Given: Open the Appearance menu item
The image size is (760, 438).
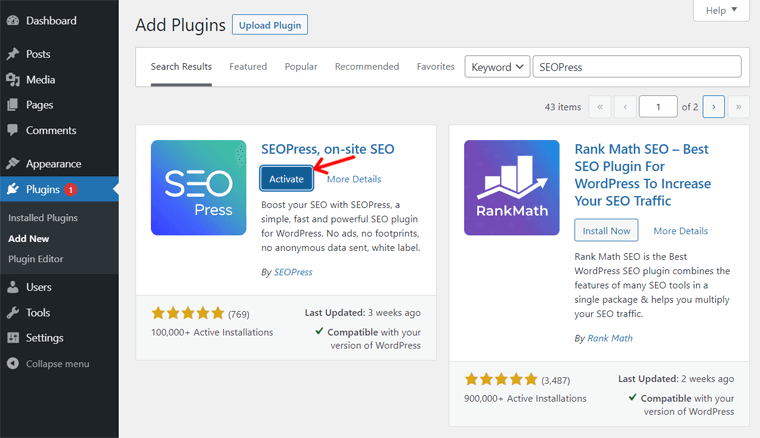Looking at the screenshot, I should 59,164.
